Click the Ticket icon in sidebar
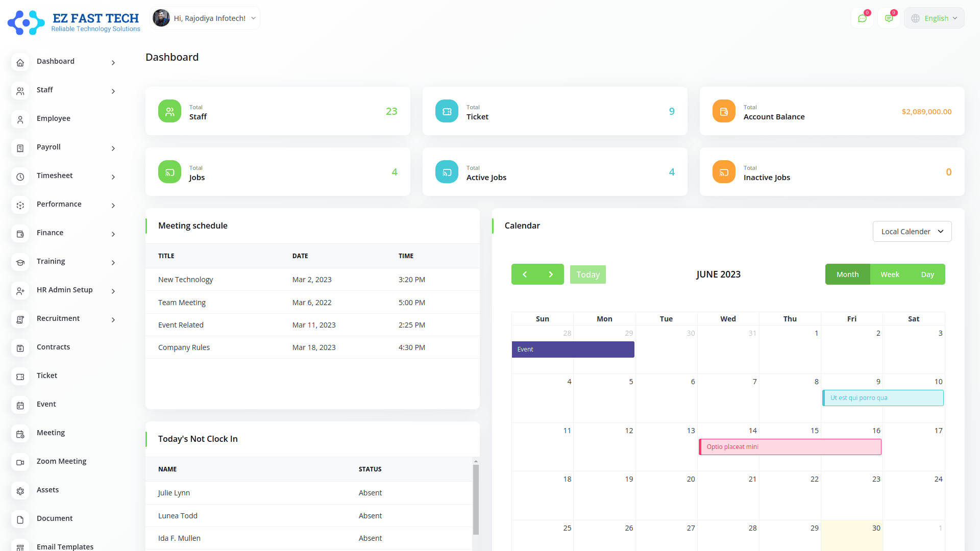Viewport: 980px width, 551px height. pos(20,377)
